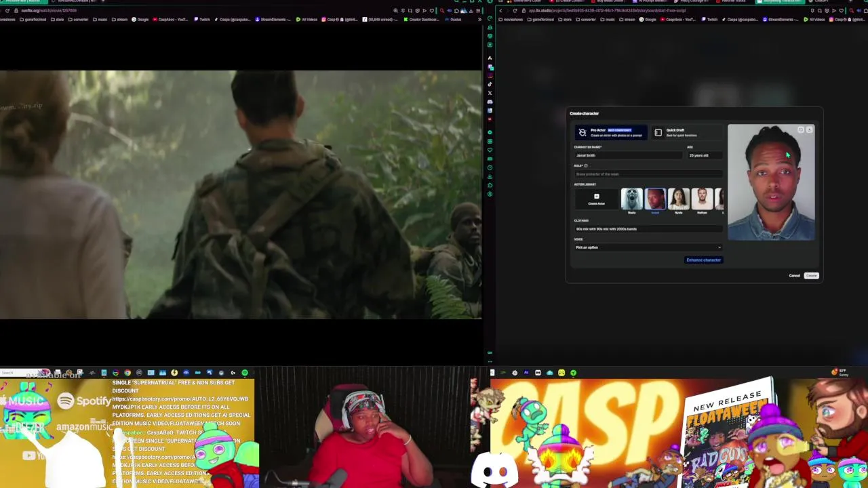Click the Create Actor tile

click(596, 199)
